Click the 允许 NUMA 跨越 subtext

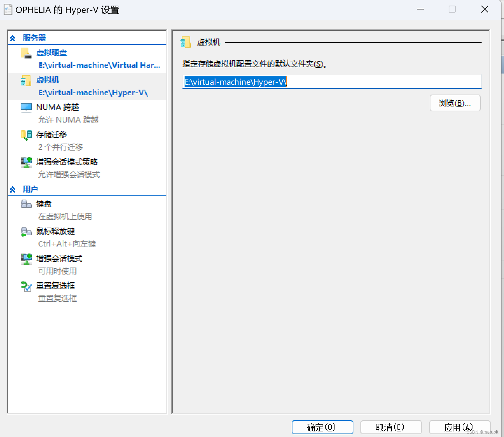pos(68,120)
